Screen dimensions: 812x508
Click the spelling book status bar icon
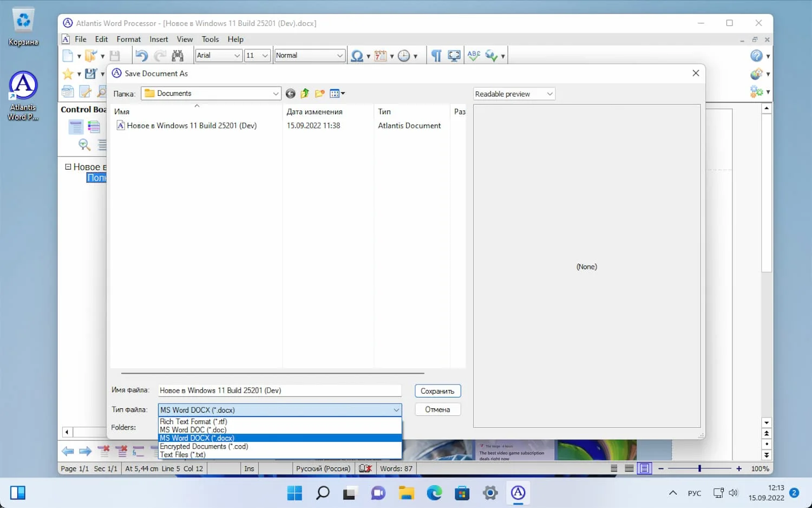365,468
